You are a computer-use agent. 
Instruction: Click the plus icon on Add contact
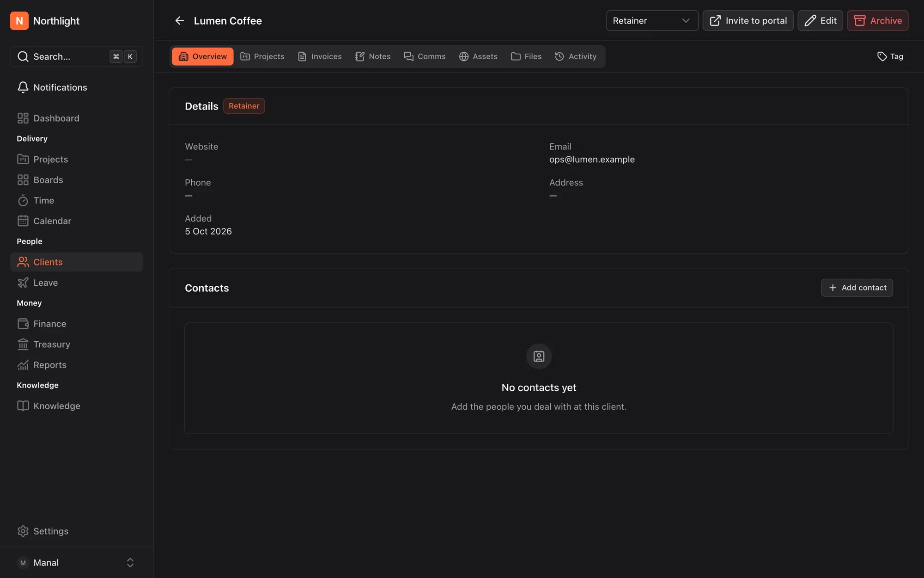[x=833, y=288]
